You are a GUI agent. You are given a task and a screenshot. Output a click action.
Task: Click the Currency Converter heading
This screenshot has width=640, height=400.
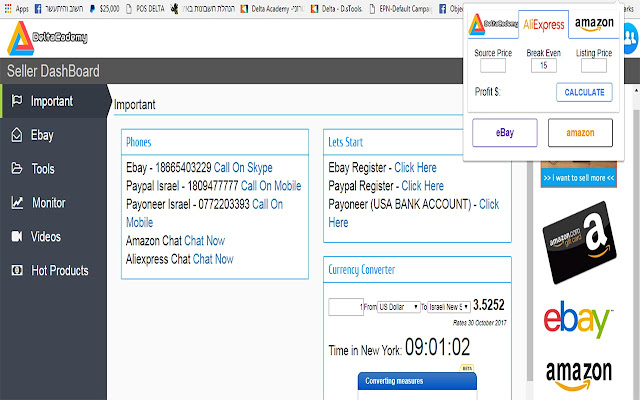[x=361, y=270]
